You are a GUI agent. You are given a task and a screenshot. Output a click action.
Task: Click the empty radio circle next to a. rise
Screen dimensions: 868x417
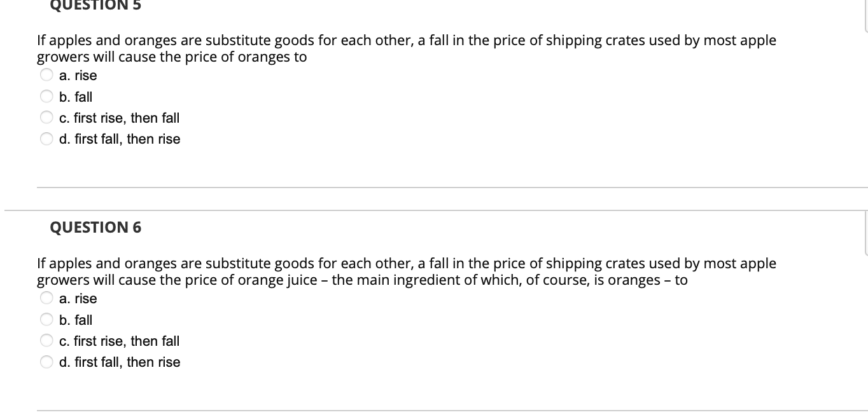click(x=46, y=74)
